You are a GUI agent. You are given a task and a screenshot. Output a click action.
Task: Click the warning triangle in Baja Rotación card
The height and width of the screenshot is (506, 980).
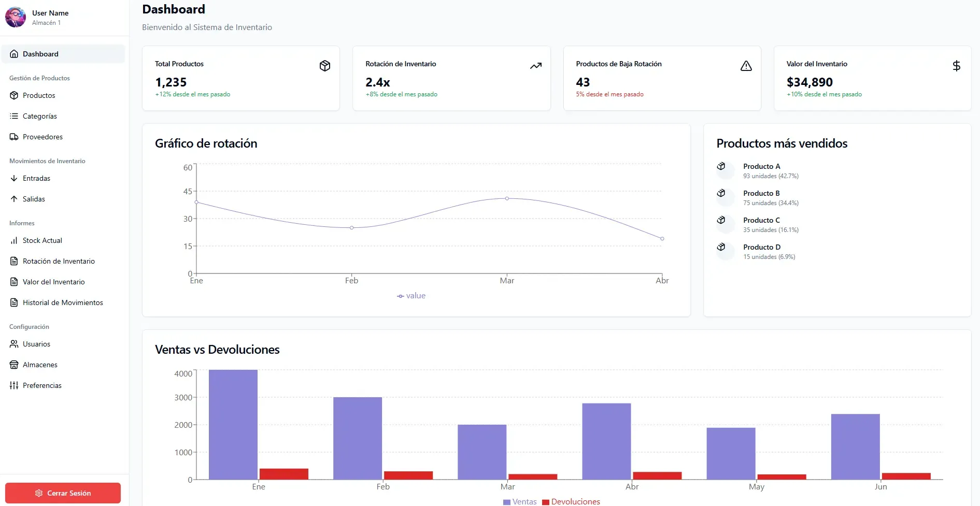[746, 66]
